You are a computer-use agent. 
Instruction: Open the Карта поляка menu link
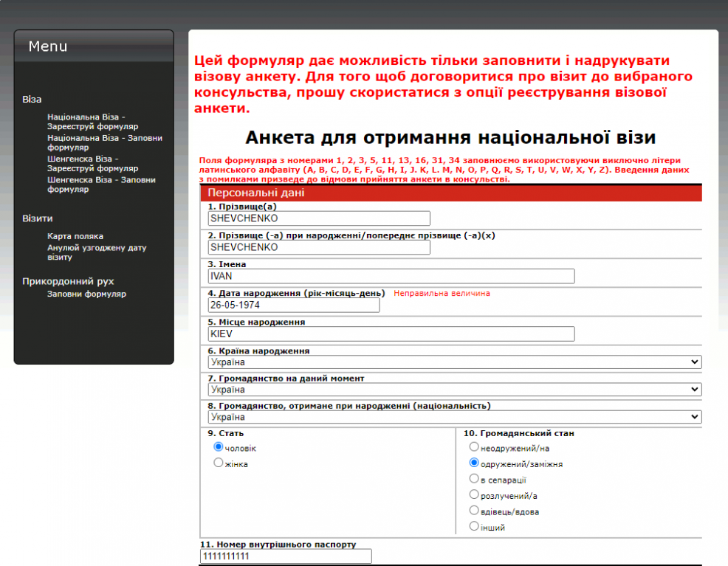(75, 236)
